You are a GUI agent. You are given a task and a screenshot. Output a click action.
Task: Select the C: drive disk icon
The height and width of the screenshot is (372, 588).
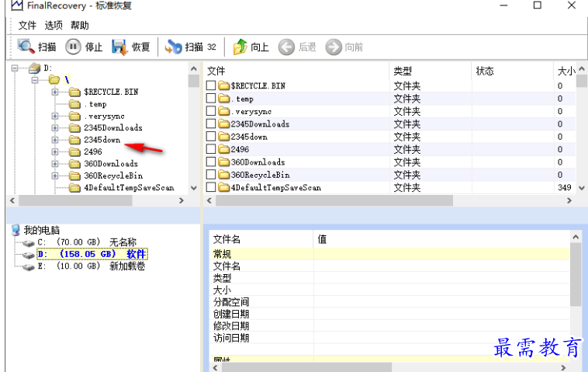tap(28, 243)
